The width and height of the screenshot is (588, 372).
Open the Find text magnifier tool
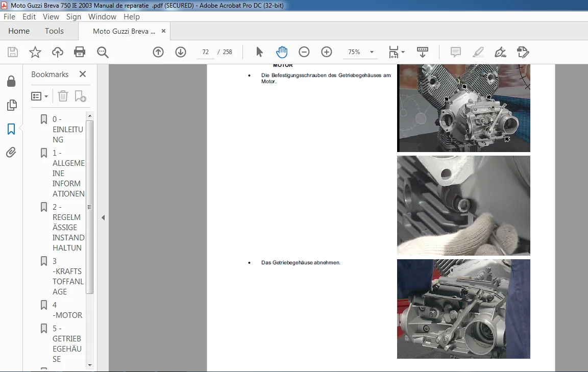click(103, 52)
